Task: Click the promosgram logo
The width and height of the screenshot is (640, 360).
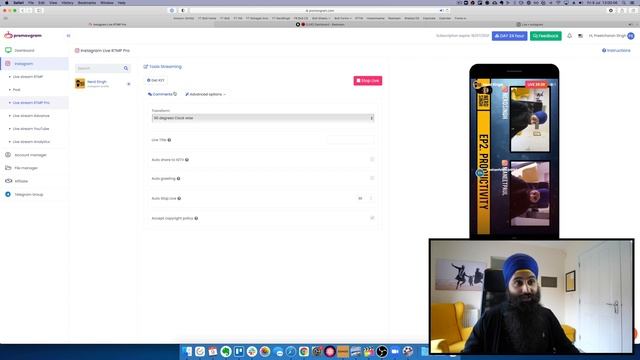Action: (23, 36)
